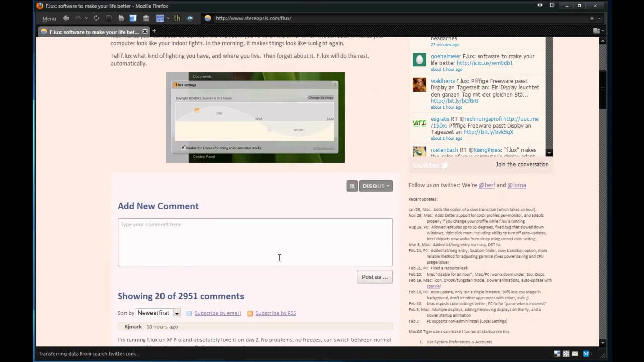Select the F.lux browser tab
Image resolution: width=644 pixels, height=362 pixels.
[x=93, y=32]
